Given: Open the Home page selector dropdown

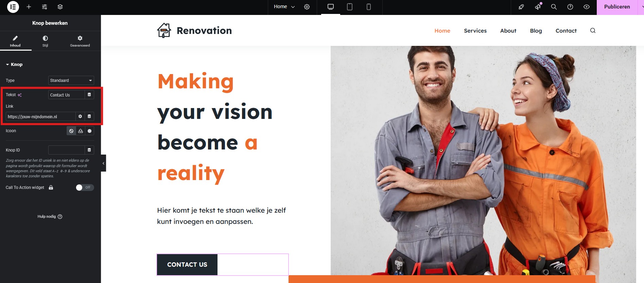Looking at the screenshot, I should tap(284, 7).
